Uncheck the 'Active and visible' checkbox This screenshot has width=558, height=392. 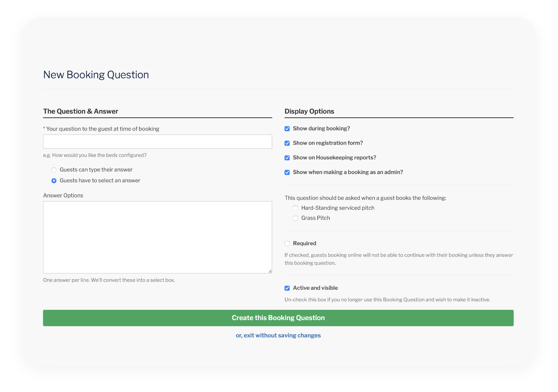point(287,288)
